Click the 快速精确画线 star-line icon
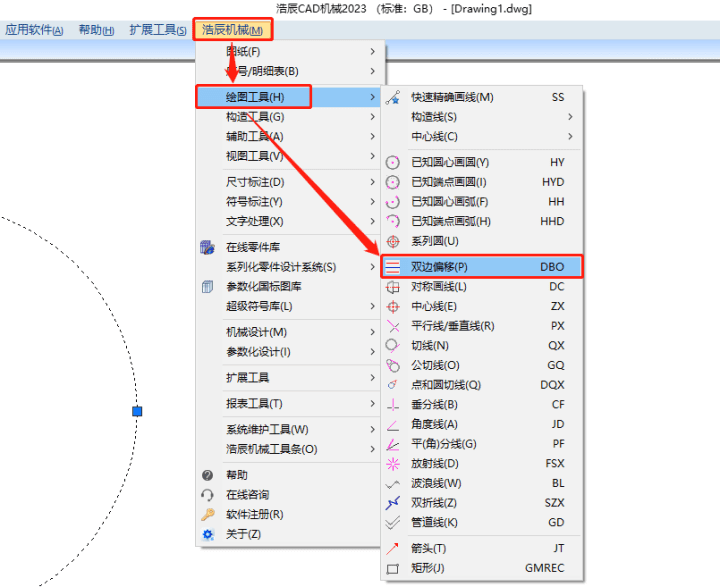 (x=393, y=97)
